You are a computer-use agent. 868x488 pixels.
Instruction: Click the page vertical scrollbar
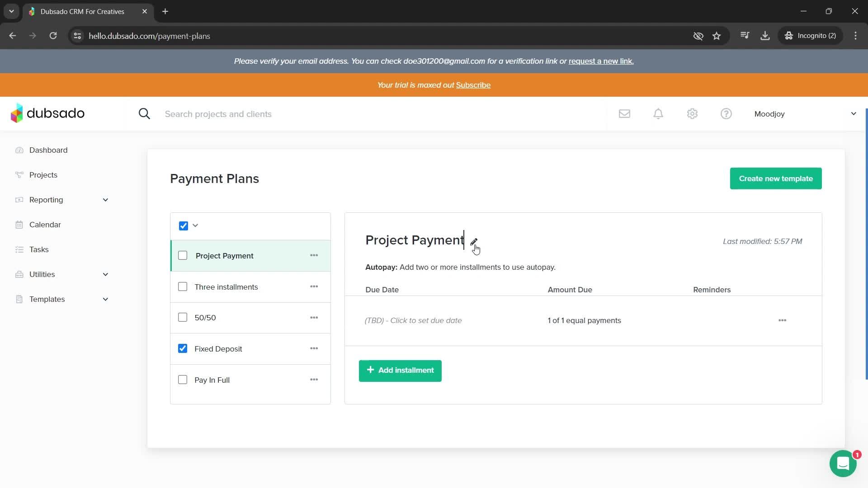[866, 244]
